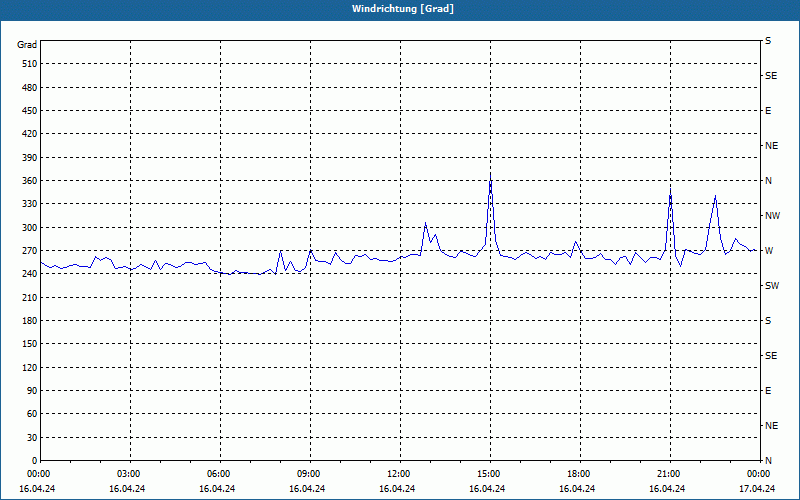The image size is (800, 500).
Task: Click the 360 degree axis label
Action: 29,181
